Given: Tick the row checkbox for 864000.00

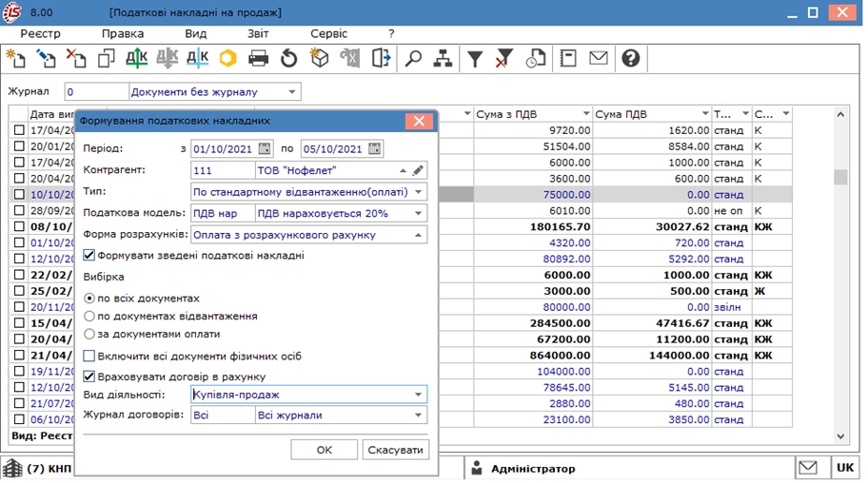Looking at the screenshot, I should pyautogui.click(x=19, y=355).
